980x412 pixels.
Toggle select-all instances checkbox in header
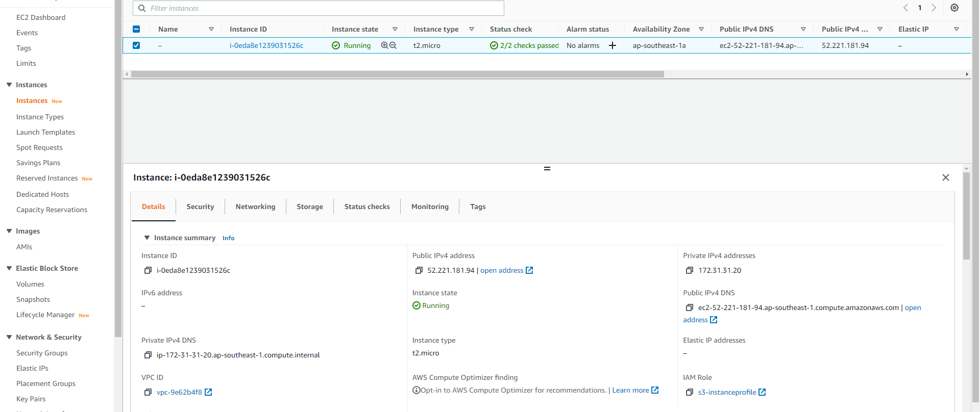tap(136, 29)
